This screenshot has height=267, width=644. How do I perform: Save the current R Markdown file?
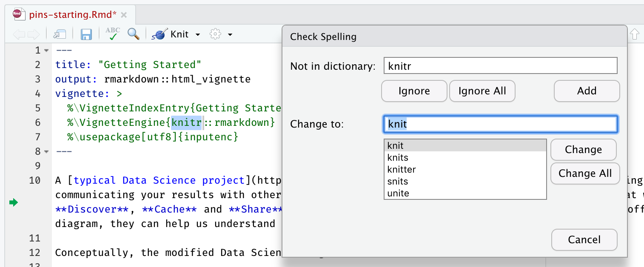pyautogui.click(x=86, y=34)
